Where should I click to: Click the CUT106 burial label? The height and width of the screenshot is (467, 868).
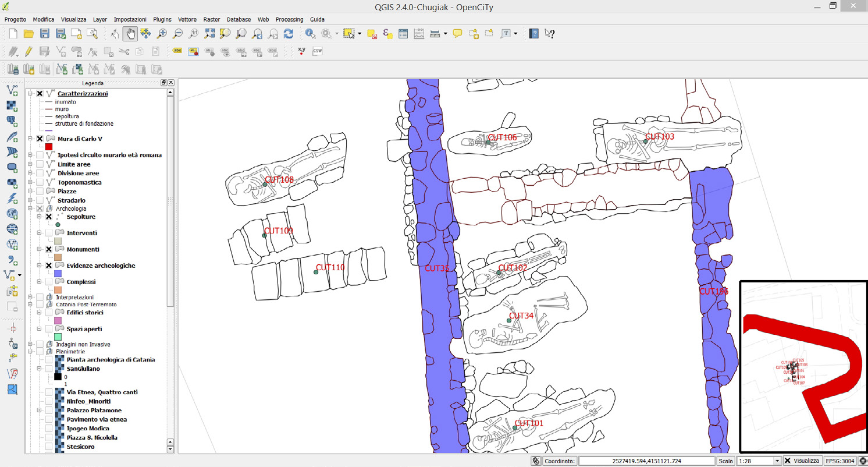click(502, 137)
